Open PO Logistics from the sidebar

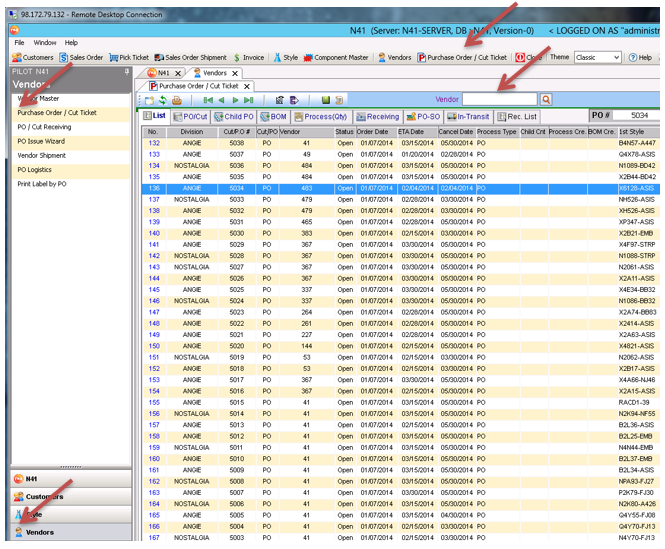tap(35, 170)
